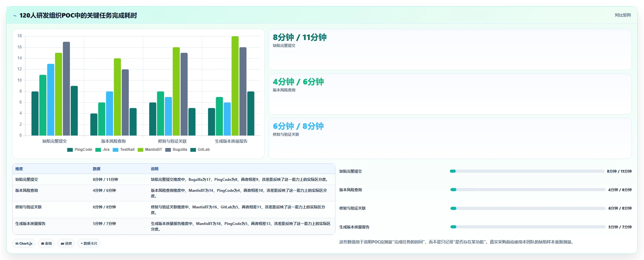644x260 pixels.
Task: Toggle the MantisBT legend entry
Action: coord(150,150)
